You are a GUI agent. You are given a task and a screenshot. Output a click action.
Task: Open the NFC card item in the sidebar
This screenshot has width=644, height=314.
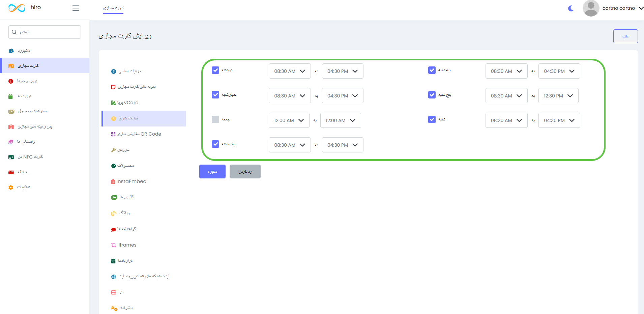tap(30, 157)
